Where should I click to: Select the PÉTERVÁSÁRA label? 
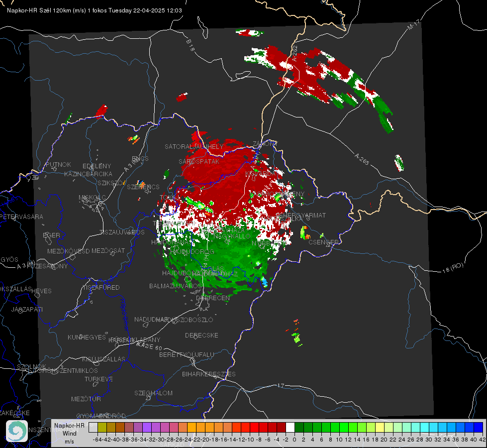tap(21, 217)
